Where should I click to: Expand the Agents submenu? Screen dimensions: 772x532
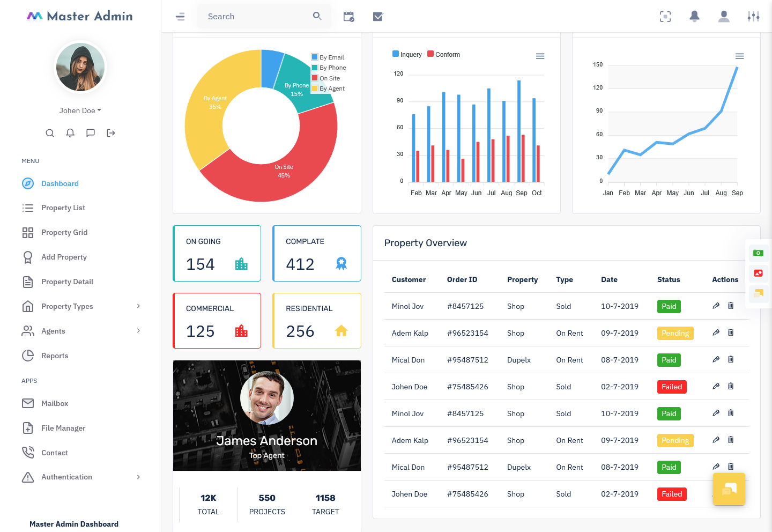pyautogui.click(x=80, y=331)
